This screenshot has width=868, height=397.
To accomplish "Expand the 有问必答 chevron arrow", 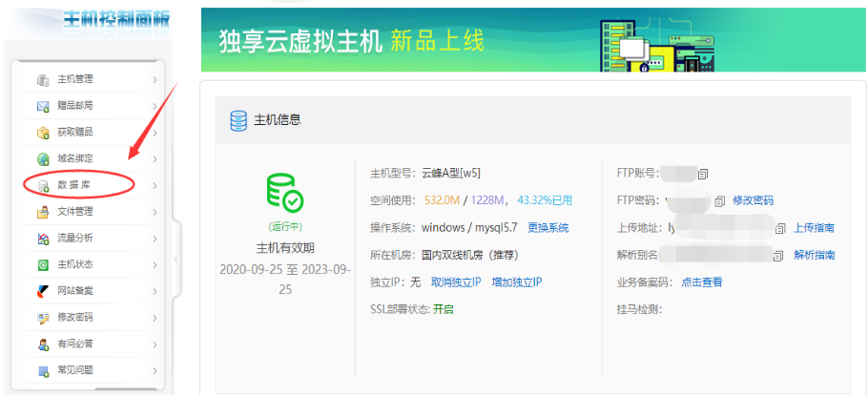I will click(x=155, y=344).
